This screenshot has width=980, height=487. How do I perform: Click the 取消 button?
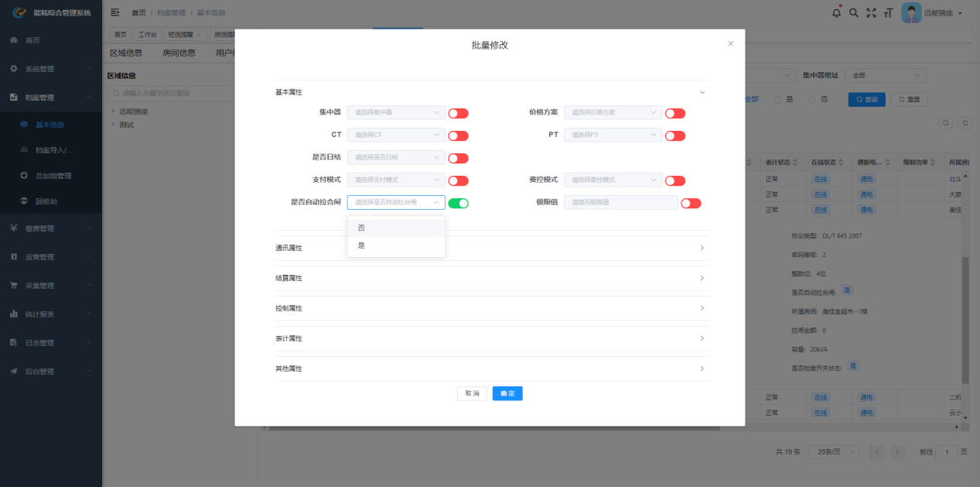[472, 393]
